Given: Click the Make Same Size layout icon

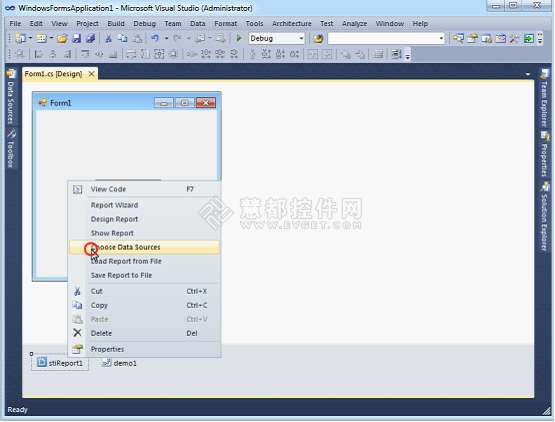Looking at the screenshot, I should click(x=159, y=54).
